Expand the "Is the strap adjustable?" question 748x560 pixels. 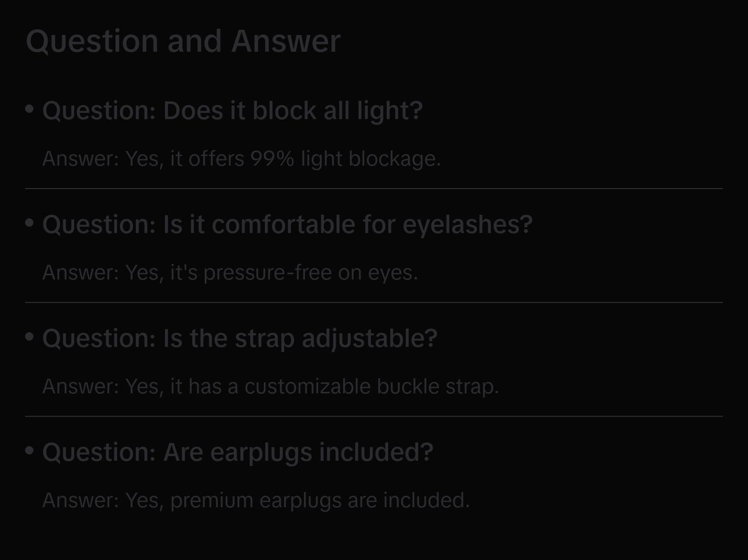click(240, 339)
